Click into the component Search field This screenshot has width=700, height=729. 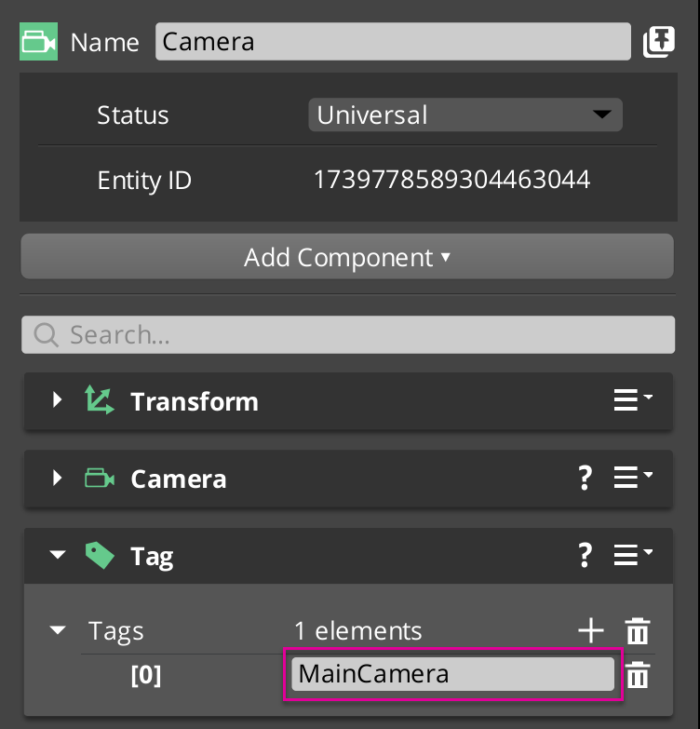tap(348, 335)
